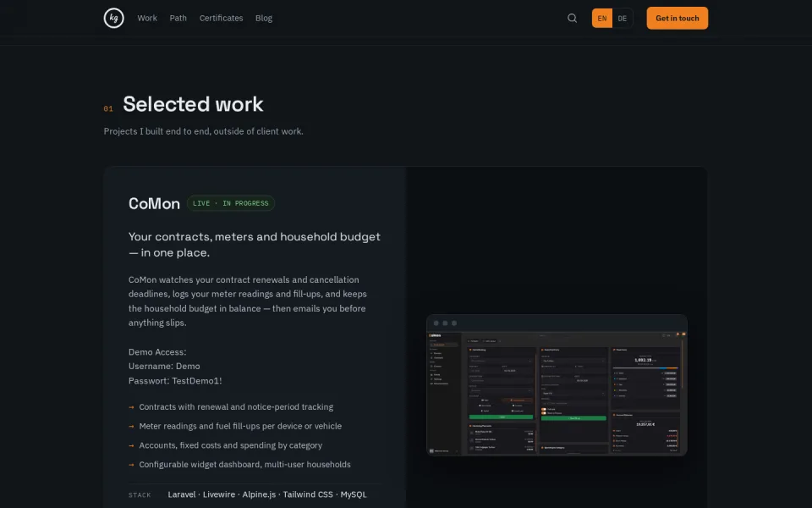Click the section number 01
The image size is (812, 508).
pyautogui.click(x=108, y=109)
